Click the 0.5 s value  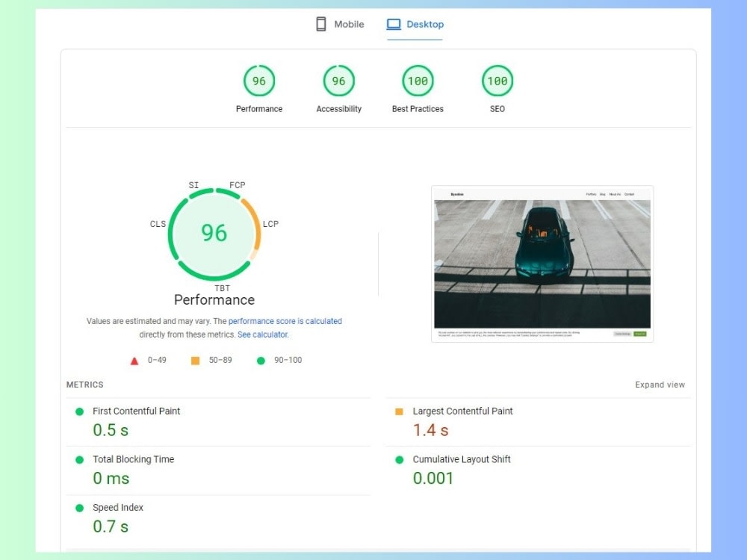[111, 431]
